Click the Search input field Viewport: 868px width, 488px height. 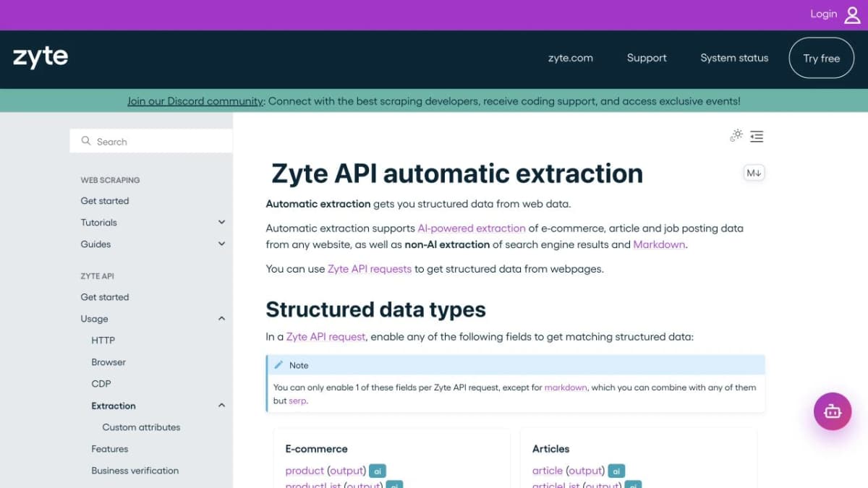pos(151,141)
